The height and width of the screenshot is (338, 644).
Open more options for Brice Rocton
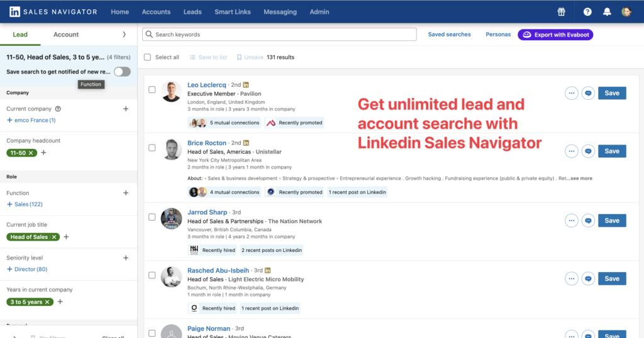tap(571, 151)
